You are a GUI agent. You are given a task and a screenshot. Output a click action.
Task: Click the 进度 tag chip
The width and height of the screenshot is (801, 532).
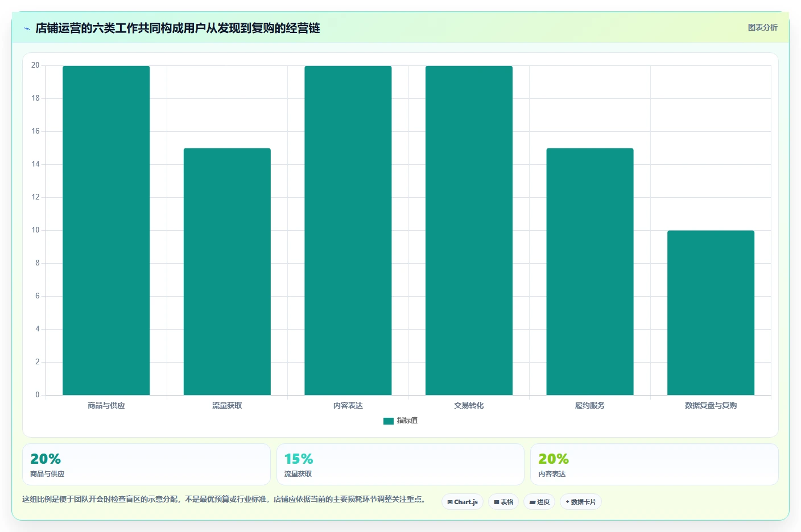tap(539, 502)
